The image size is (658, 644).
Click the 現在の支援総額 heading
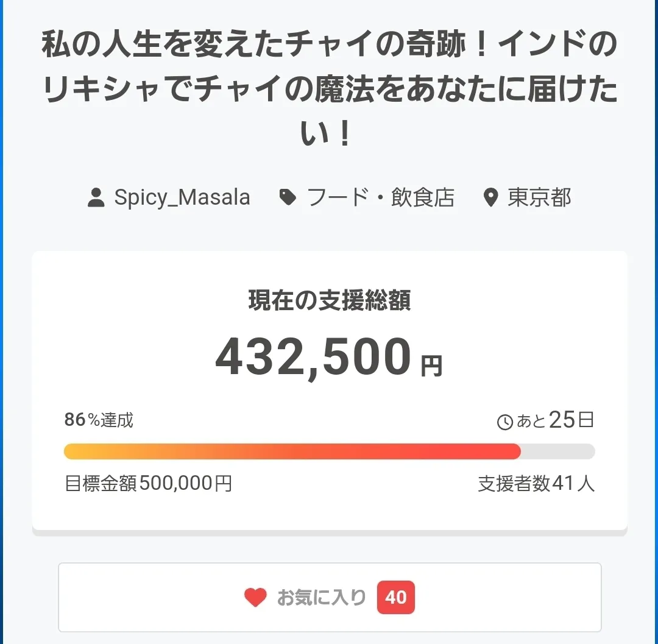(x=330, y=301)
